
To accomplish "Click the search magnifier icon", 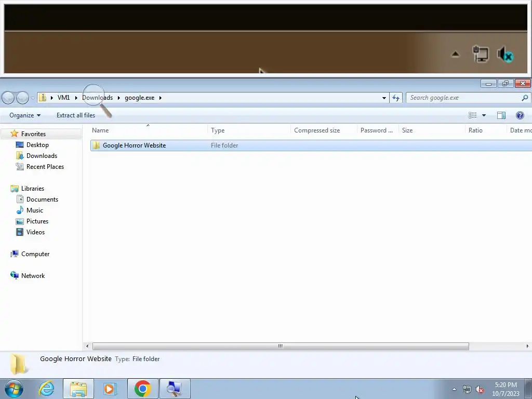I will coord(525,98).
